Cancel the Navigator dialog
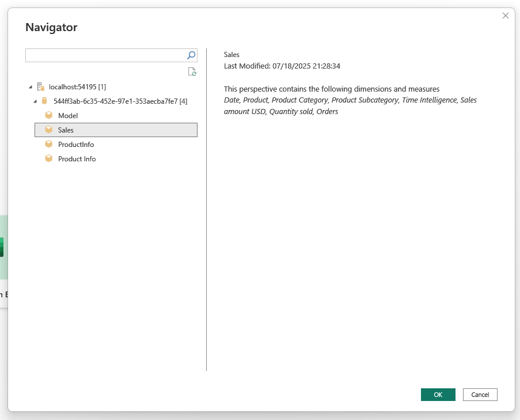520x420 pixels. pyautogui.click(x=480, y=395)
